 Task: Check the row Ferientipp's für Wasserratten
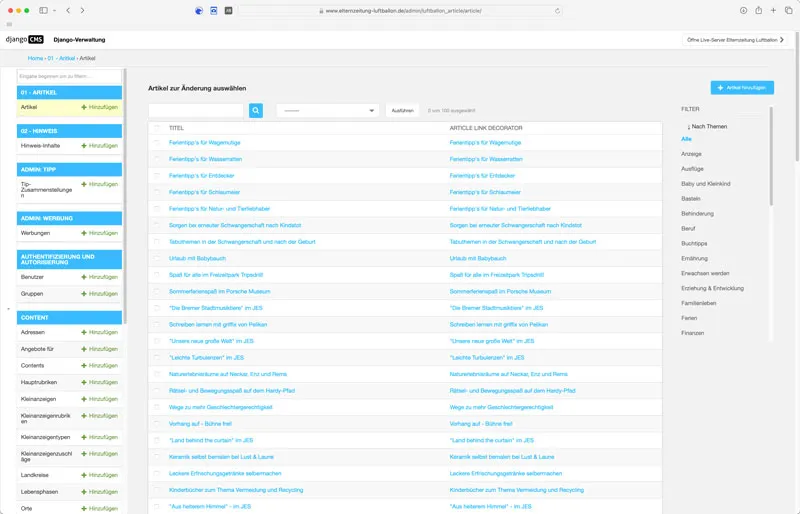[157, 159]
